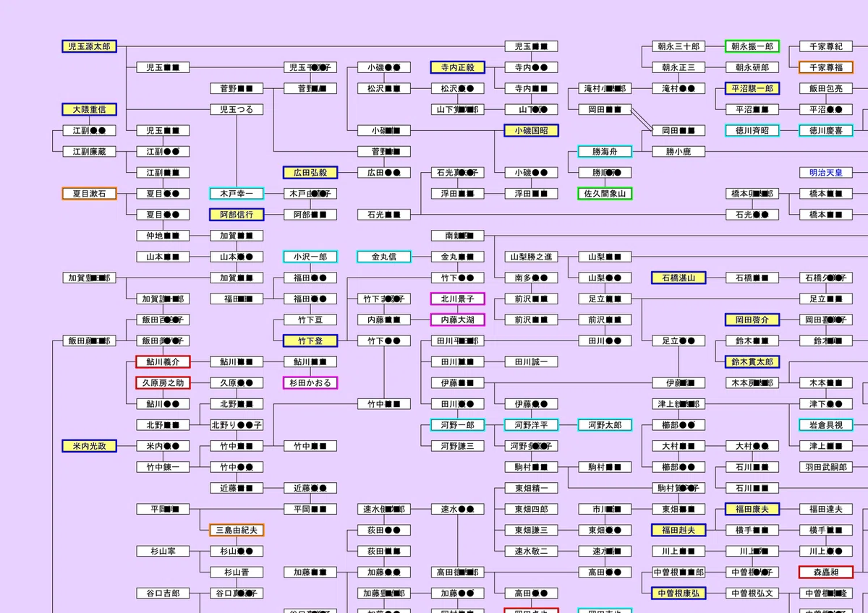
Task: Click the 内藤大湖 box
Action: (x=458, y=320)
